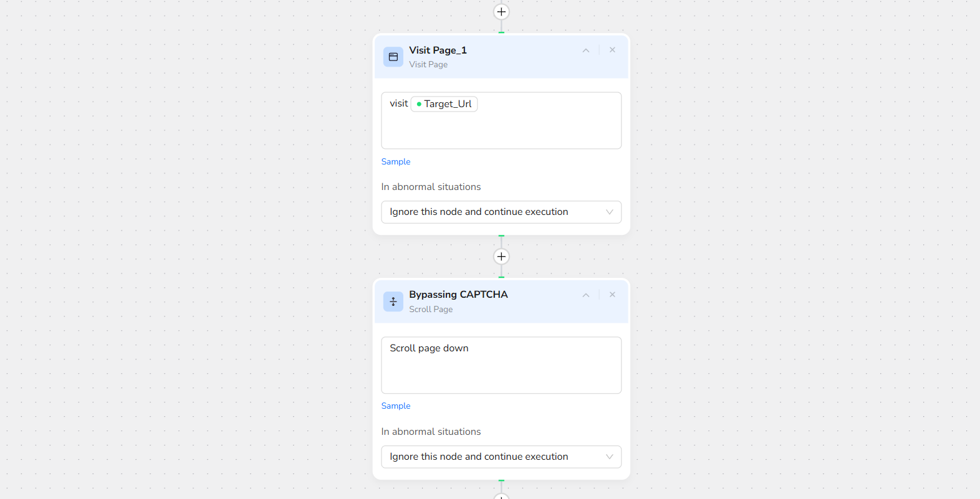Viewport: 980px width, 499px height.
Task: Remove the Bypassing CAPTCHA node
Action: point(612,295)
